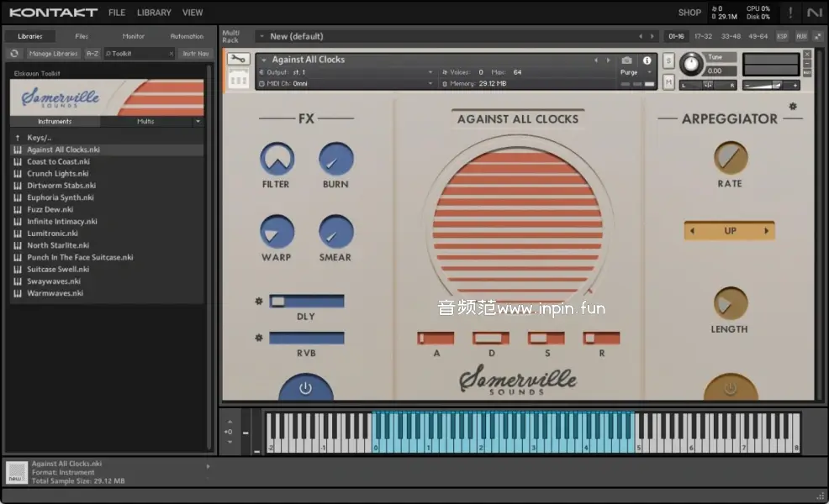Click the gear icon beside RVB
Image resolution: width=829 pixels, height=504 pixels.
[x=259, y=338]
